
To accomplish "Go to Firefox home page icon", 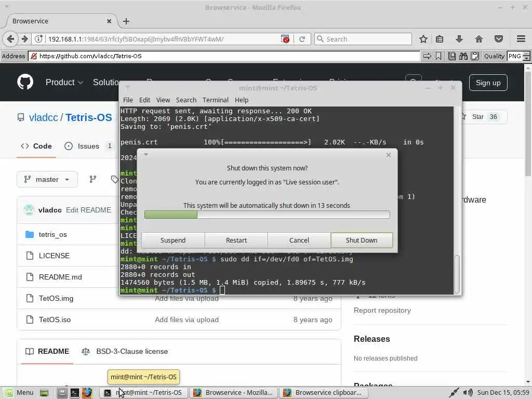I will pos(478,39).
